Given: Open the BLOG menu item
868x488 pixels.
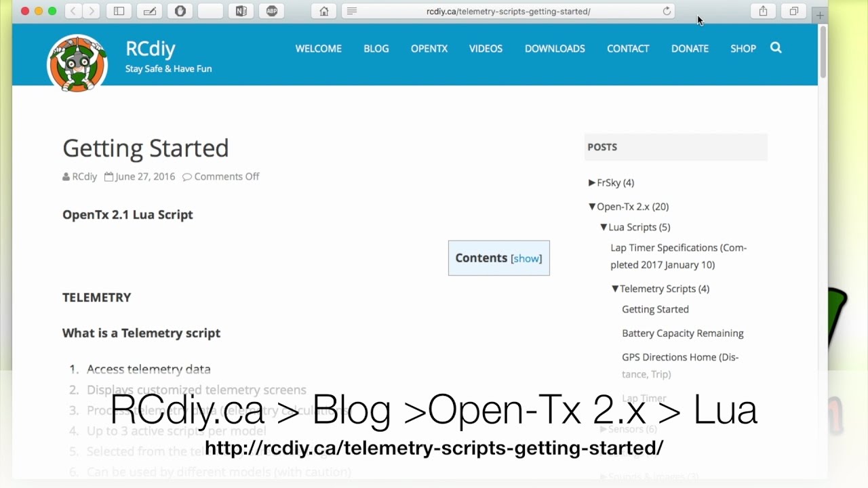Looking at the screenshot, I should pyautogui.click(x=376, y=48).
